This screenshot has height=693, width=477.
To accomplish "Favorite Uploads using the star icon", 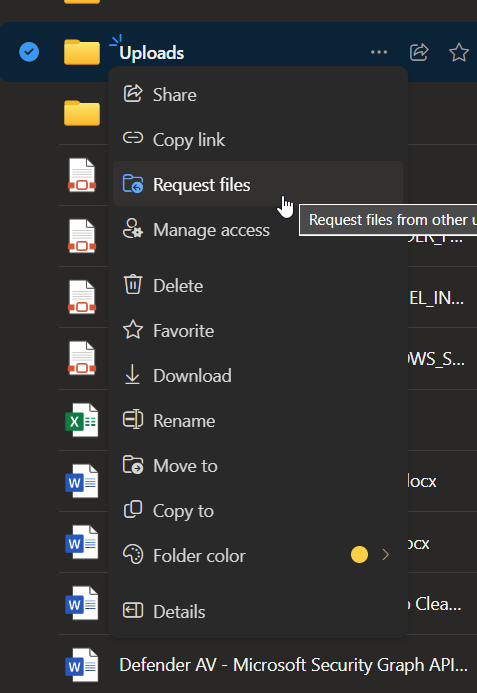I will (459, 52).
